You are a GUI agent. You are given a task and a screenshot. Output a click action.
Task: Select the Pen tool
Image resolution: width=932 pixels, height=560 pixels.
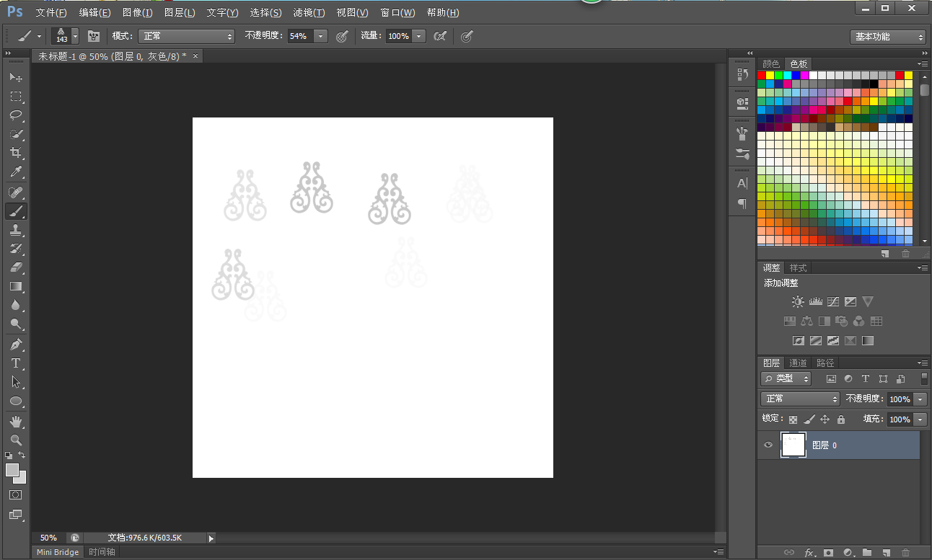[16, 344]
